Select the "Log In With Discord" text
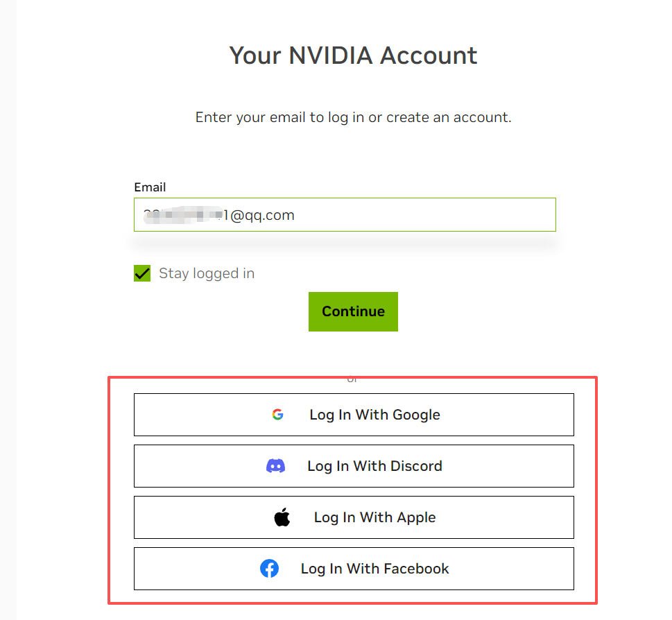Viewport: 672px width, 620px height. [374, 466]
